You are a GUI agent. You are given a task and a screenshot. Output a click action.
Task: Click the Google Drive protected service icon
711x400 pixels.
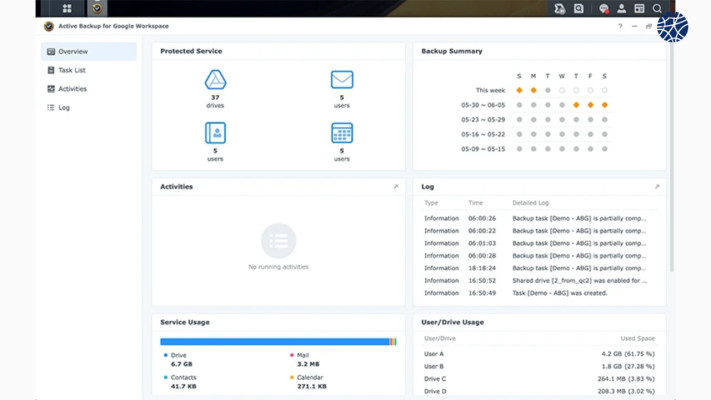[215, 80]
